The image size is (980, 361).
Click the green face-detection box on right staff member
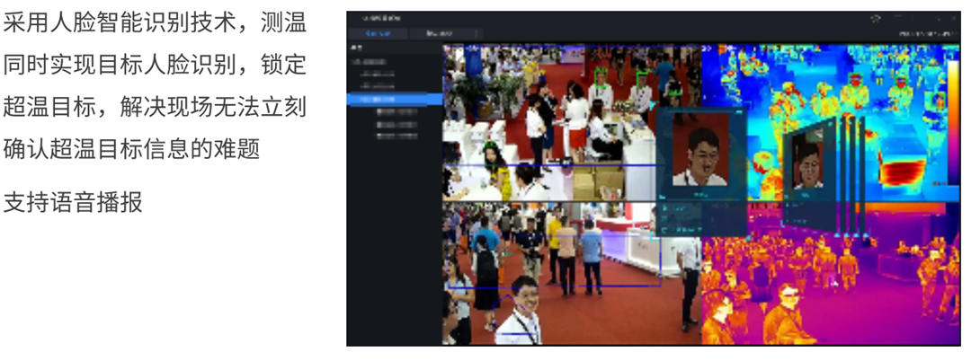point(643,75)
